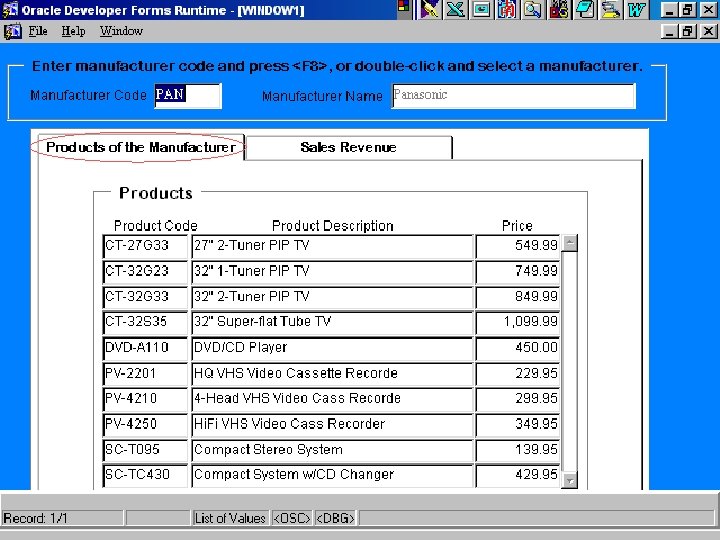The height and width of the screenshot is (540, 720).
Task: Minimize the inner WINDOW1 document window
Action: pos(670,31)
